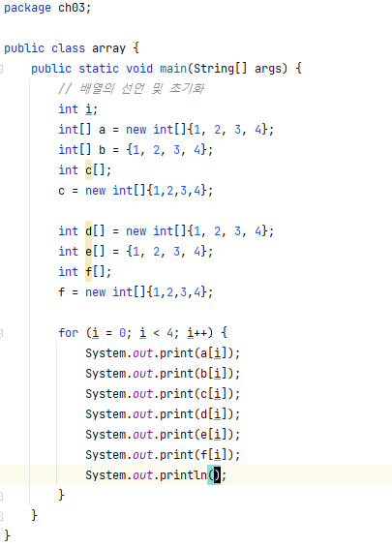The width and height of the screenshot is (392, 548).
Task: Click the closing brace of the main method
Action: pyautogui.click(x=34, y=515)
